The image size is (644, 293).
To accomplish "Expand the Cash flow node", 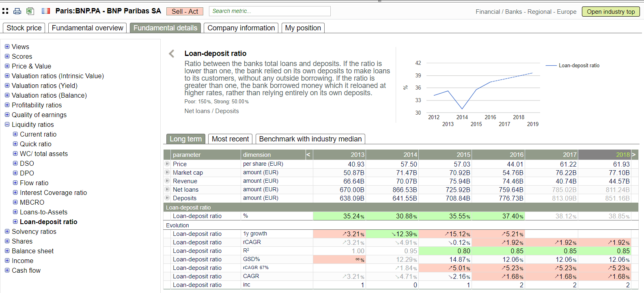I will point(7,270).
